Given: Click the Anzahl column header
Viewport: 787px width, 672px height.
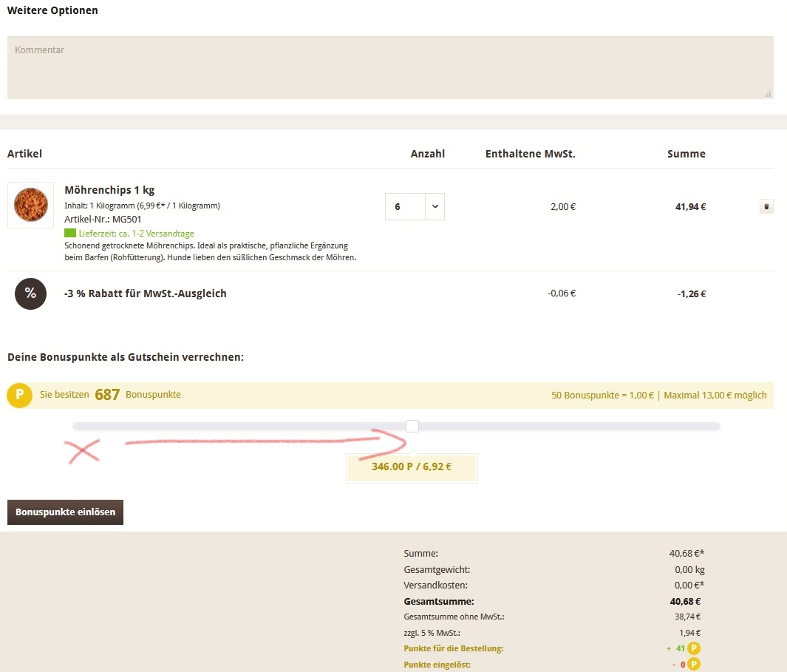Looking at the screenshot, I should click(428, 154).
